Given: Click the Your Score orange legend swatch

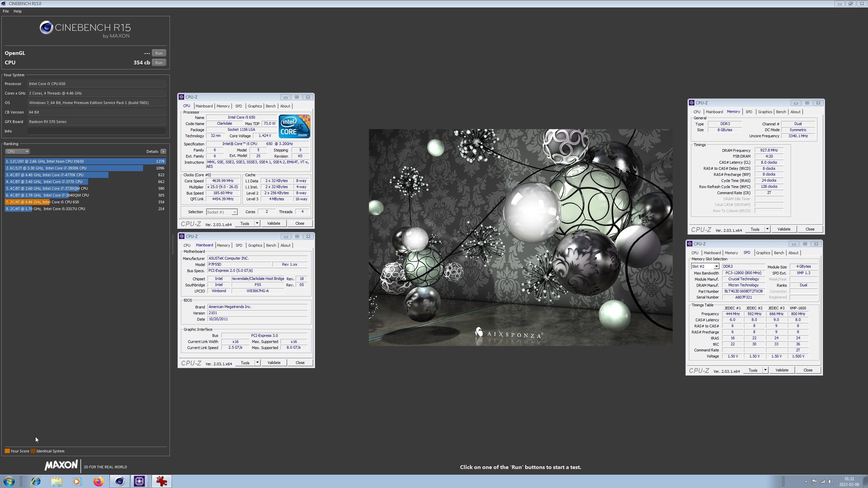Looking at the screenshot, I should click(x=7, y=451).
